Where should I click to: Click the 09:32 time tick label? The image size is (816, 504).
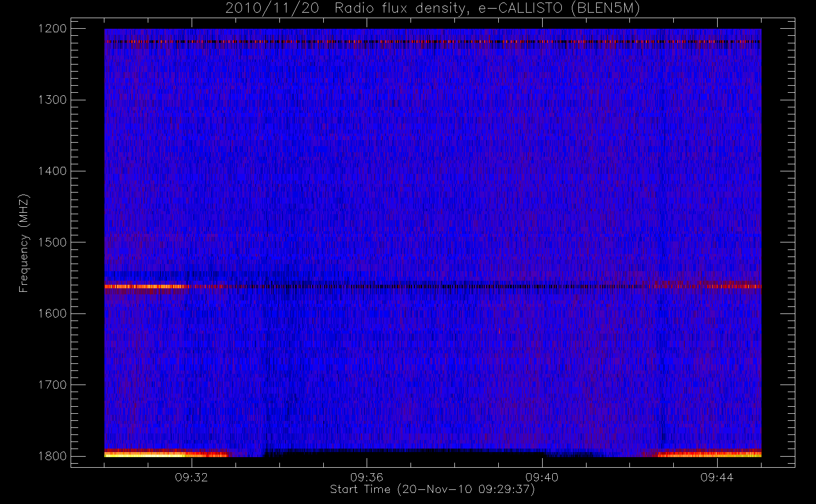[192, 477]
